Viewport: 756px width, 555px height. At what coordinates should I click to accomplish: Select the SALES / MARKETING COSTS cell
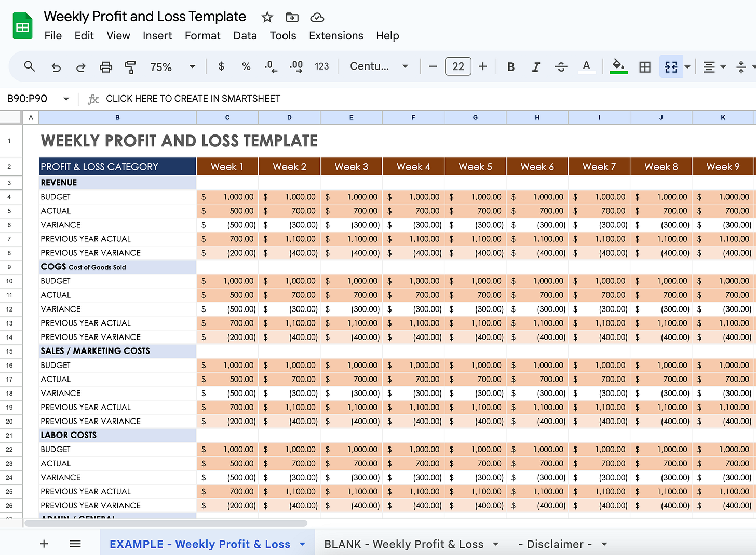[118, 351]
